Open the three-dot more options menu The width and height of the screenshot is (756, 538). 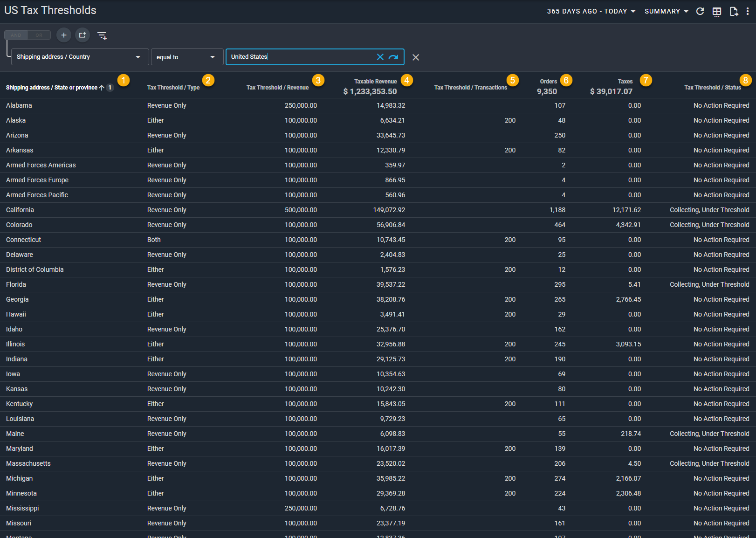(748, 11)
